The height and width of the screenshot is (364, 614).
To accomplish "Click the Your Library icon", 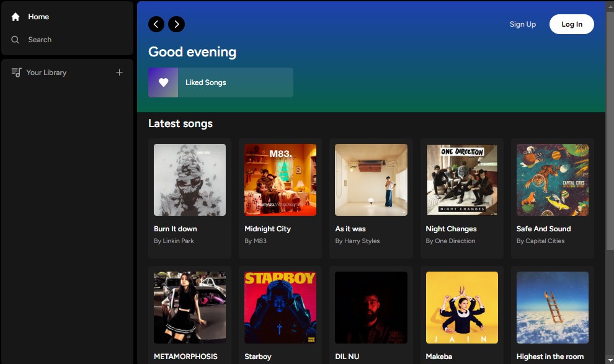I will (16, 73).
